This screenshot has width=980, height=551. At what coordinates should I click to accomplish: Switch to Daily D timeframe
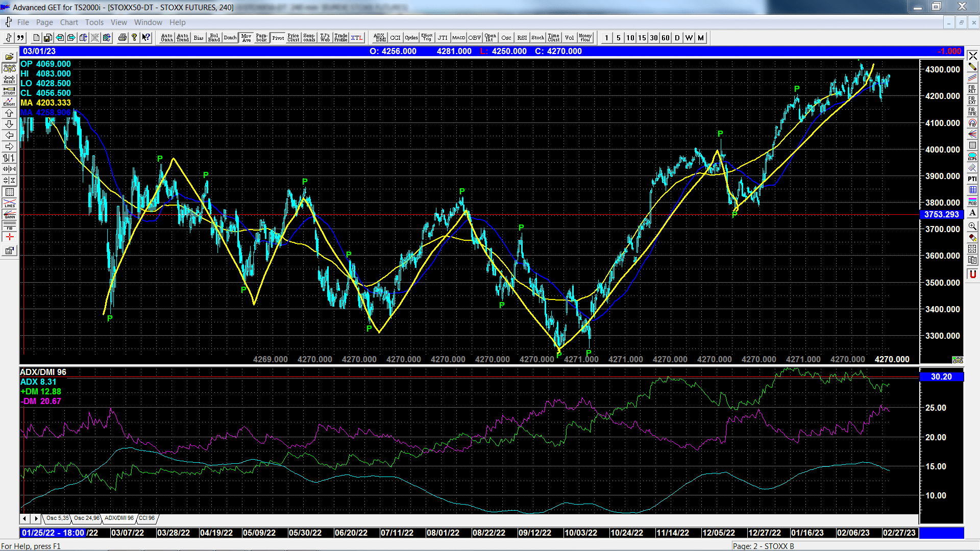(x=677, y=38)
